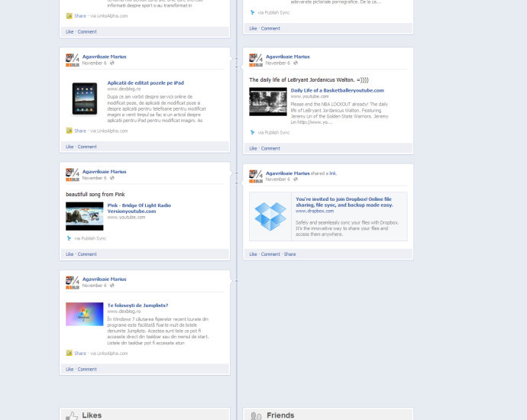Image resolution: width=527 pixels, height=420 pixels.
Task: Open Agavriloaie Marius name on Jumplists post
Action: (x=104, y=279)
